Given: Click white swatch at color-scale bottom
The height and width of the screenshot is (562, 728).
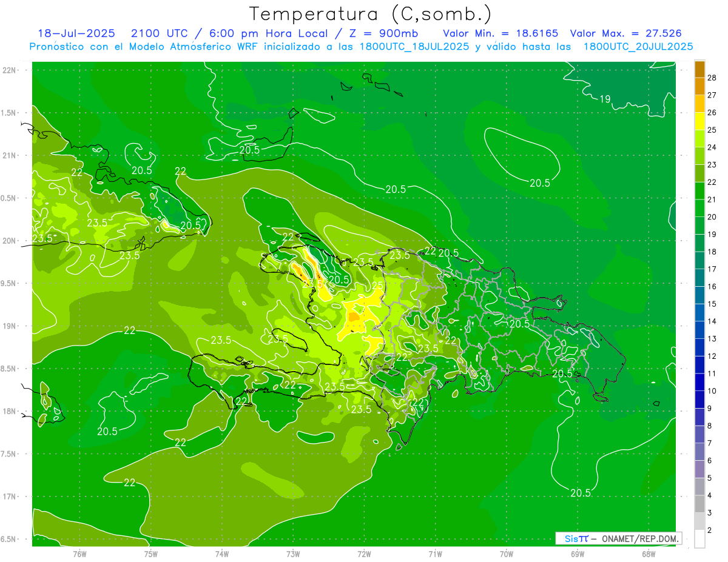Looking at the screenshot, I should [x=699, y=539].
